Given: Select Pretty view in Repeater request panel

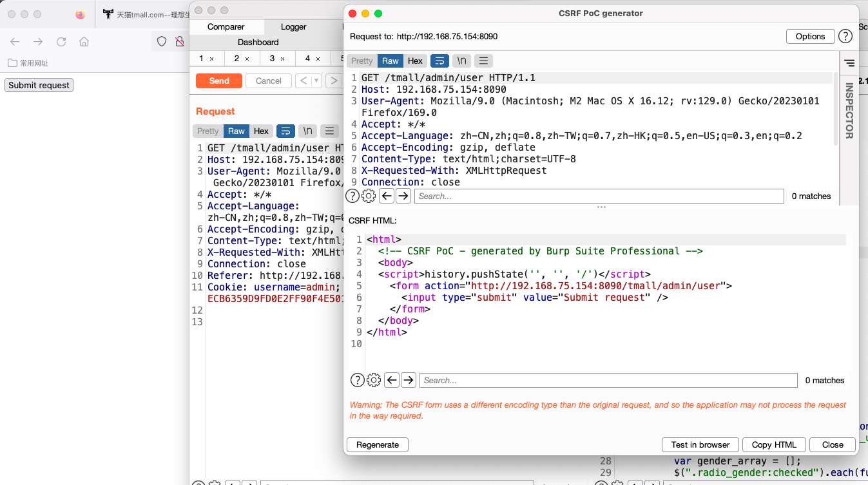Looking at the screenshot, I should pos(208,131).
